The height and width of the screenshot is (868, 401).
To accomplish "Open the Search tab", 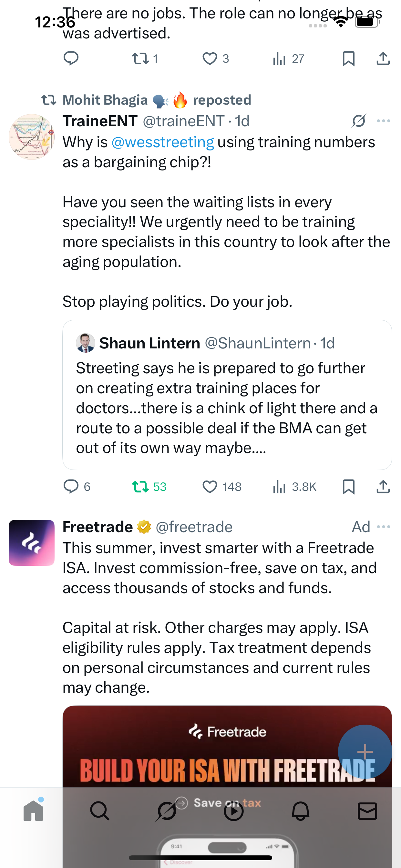I will tap(100, 811).
